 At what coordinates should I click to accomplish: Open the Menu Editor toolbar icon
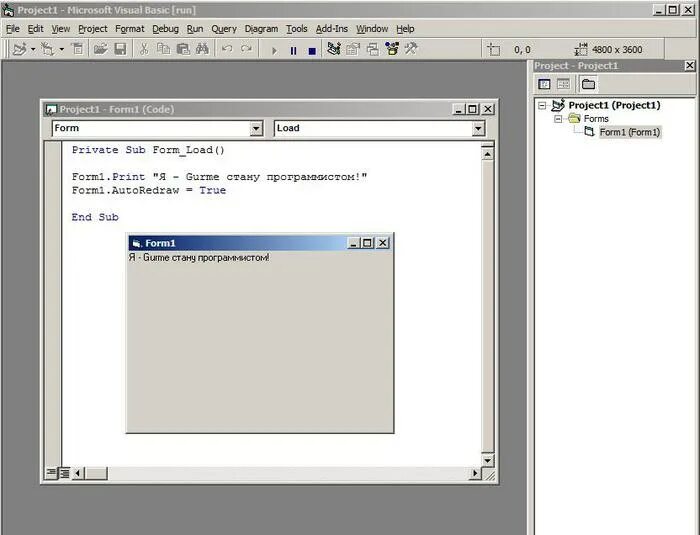coord(78,49)
